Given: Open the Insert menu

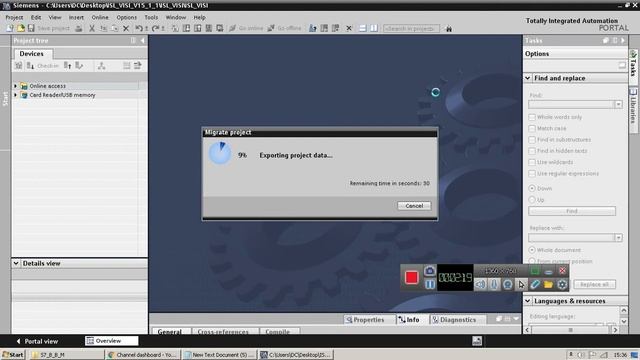Looking at the screenshot, I should (x=76, y=18).
